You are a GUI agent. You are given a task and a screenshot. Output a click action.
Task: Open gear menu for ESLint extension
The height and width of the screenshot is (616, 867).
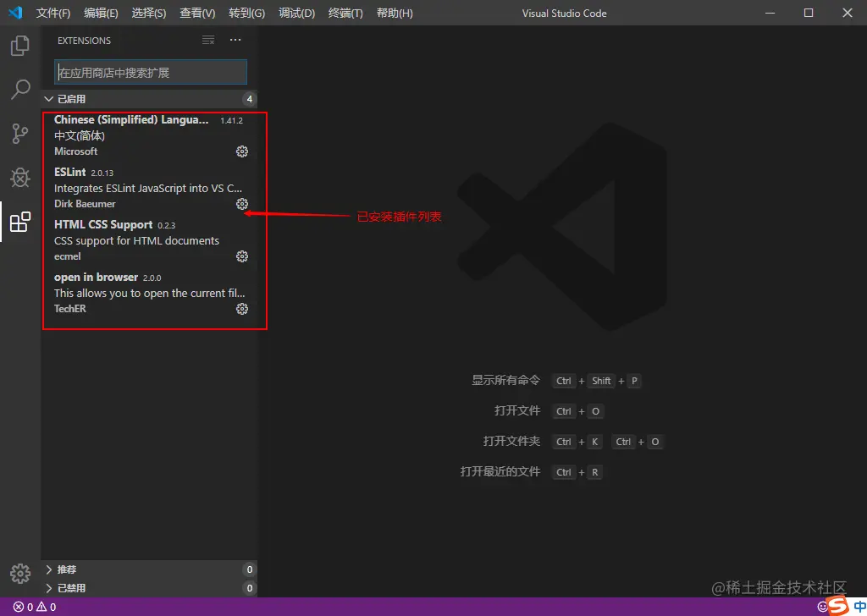point(242,204)
